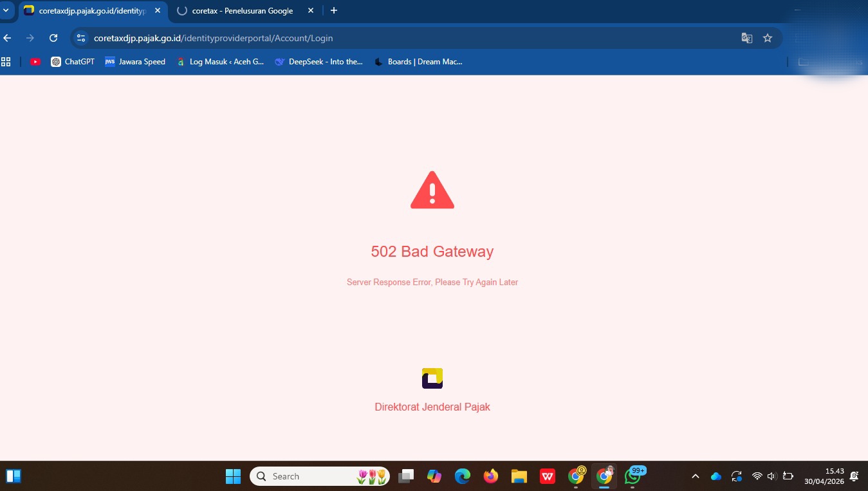Open the Chrome apps grid shortcut
Screen dimensions: 868x491
pos(6,62)
